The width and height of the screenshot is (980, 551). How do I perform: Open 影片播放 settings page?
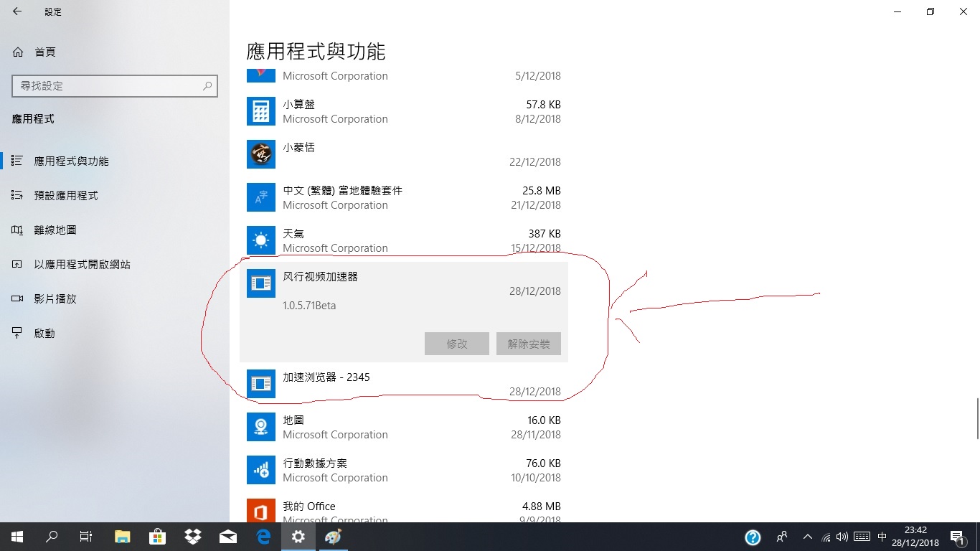point(115,298)
